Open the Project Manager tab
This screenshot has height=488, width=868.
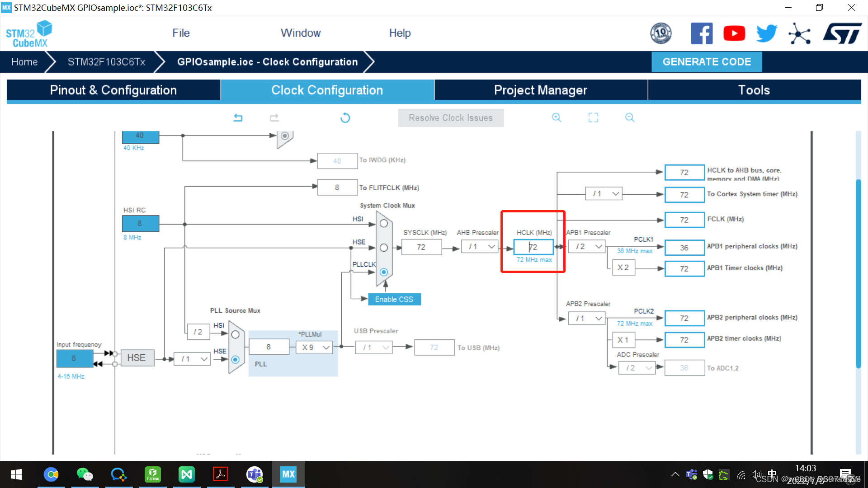point(540,90)
